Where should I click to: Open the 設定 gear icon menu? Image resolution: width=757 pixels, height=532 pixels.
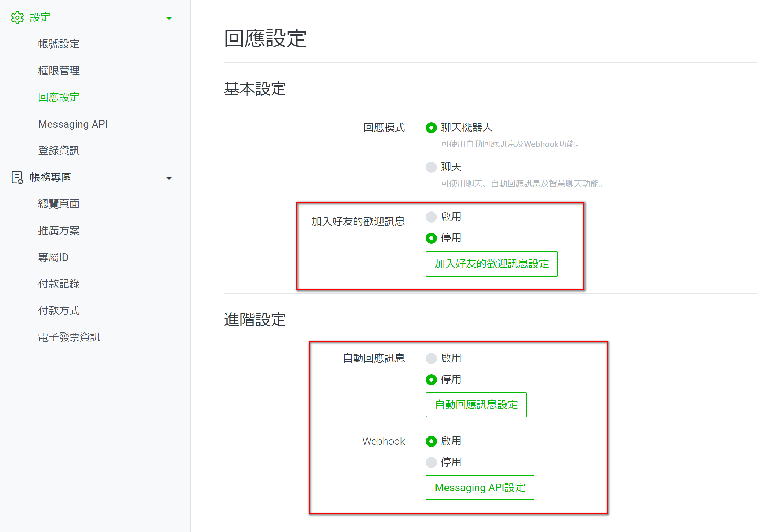[17, 17]
